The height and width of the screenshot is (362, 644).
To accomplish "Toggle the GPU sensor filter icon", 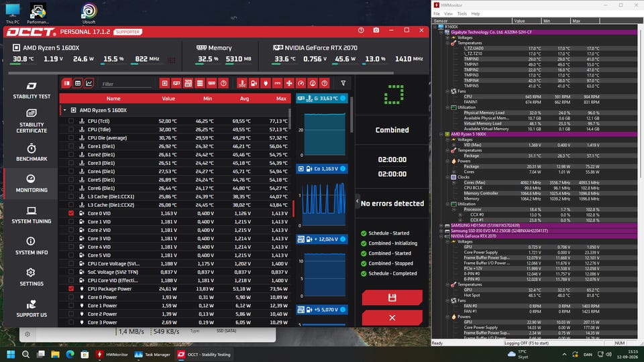I will click(176, 83).
